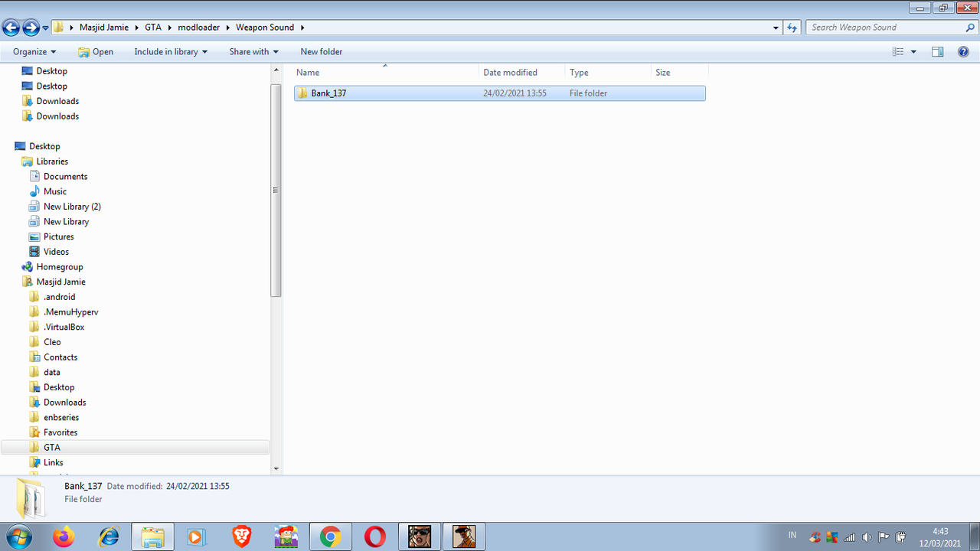Select the GTA breadcrumb segment
The width and height of the screenshot is (980, 551).
(153, 28)
